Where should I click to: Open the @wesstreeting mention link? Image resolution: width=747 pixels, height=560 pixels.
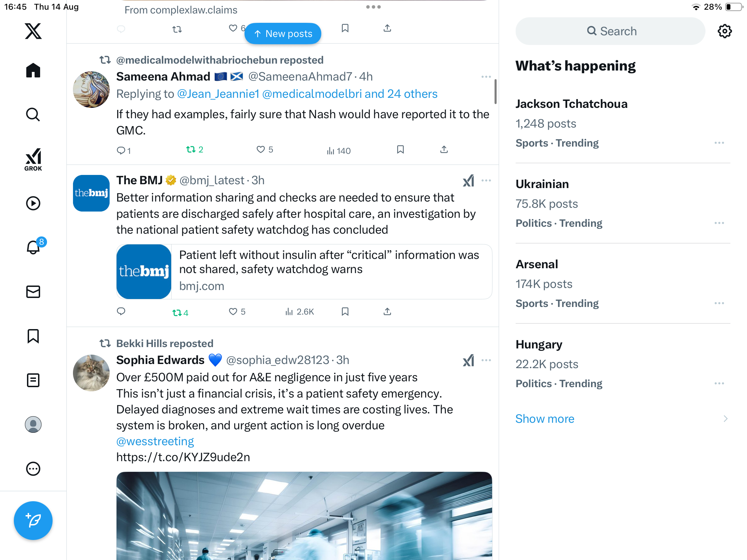click(x=155, y=441)
